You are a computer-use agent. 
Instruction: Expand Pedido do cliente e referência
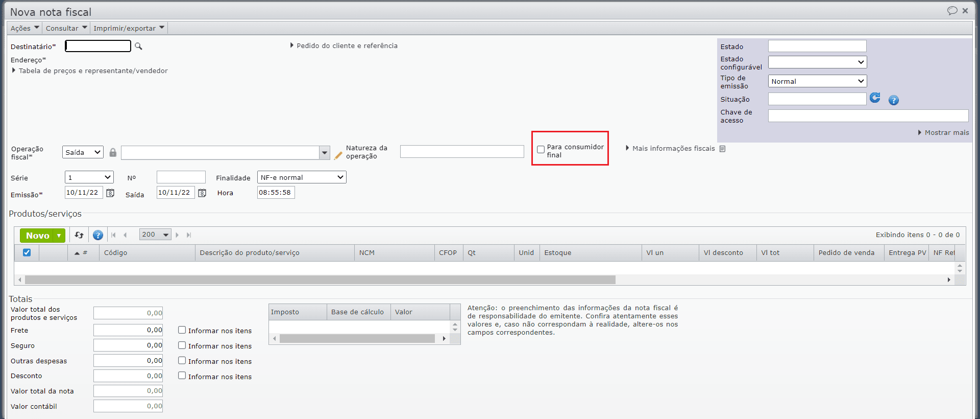(x=344, y=45)
